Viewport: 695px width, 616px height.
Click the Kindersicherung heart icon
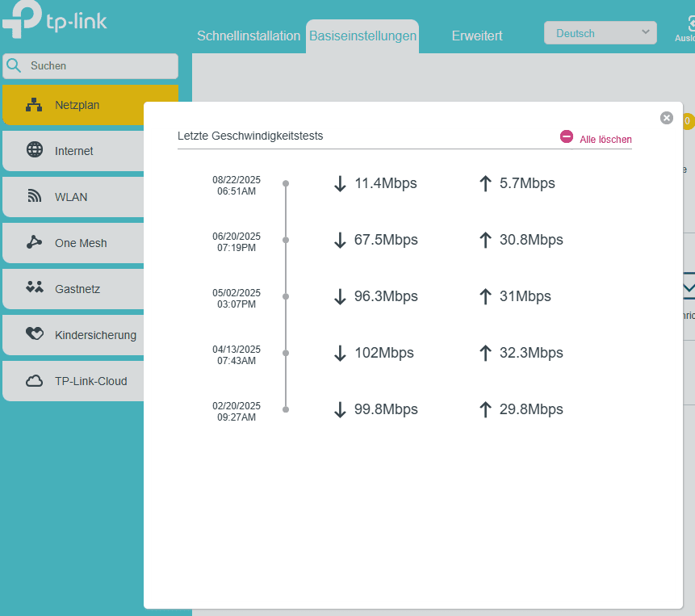35,334
